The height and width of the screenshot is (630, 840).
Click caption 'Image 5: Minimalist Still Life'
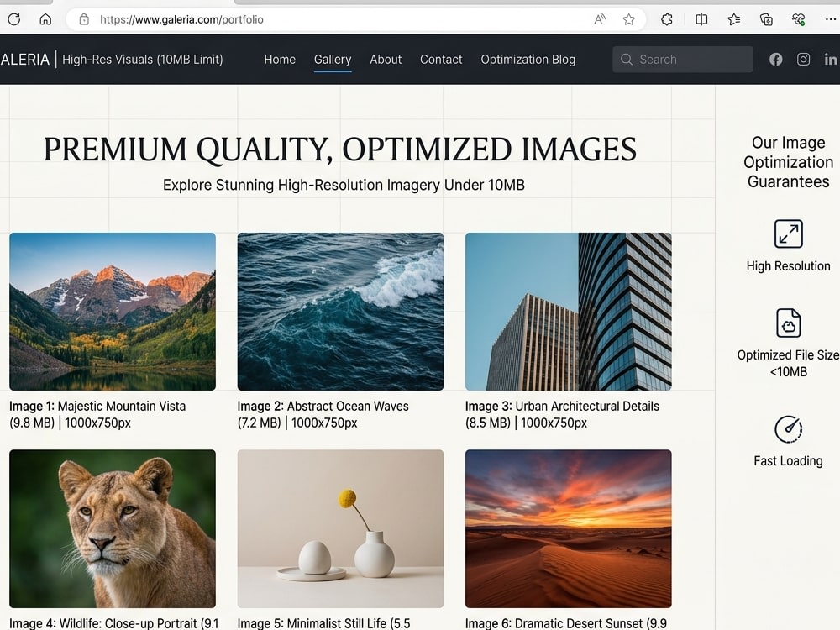(312, 623)
